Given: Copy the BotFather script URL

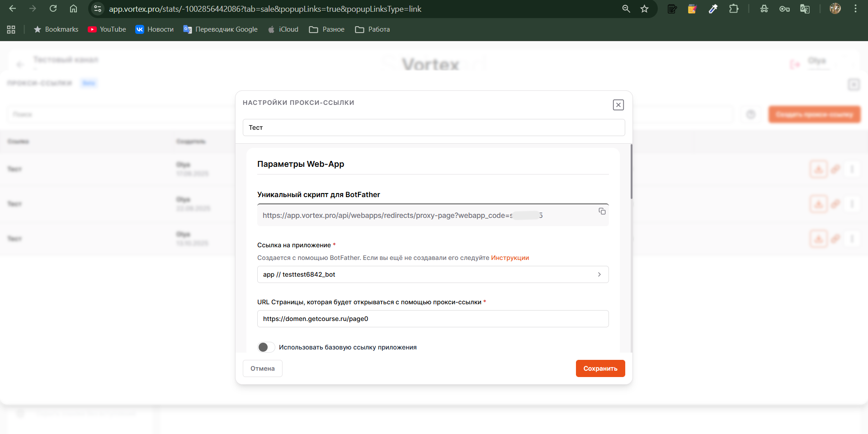Looking at the screenshot, I should pyautogui.click(x=602, y=211).
